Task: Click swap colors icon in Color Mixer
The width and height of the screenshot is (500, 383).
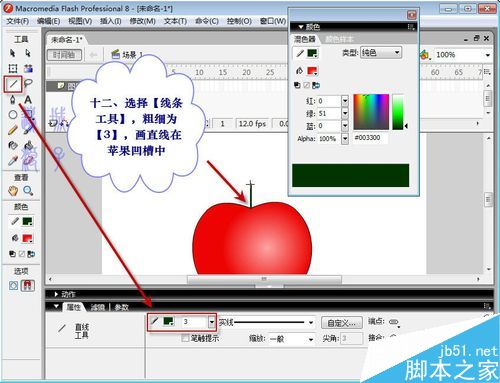Action: 316,85
